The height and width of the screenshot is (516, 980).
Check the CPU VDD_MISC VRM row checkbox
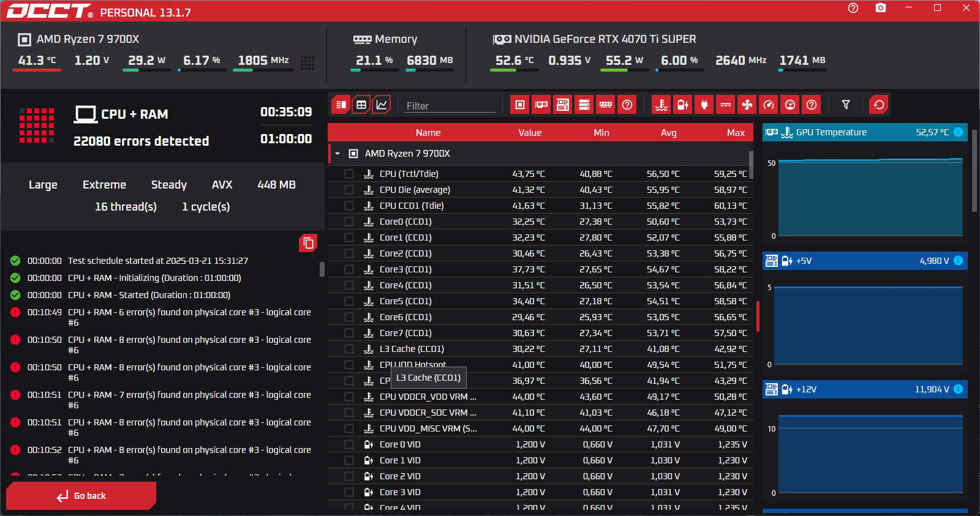click(349, 428)
